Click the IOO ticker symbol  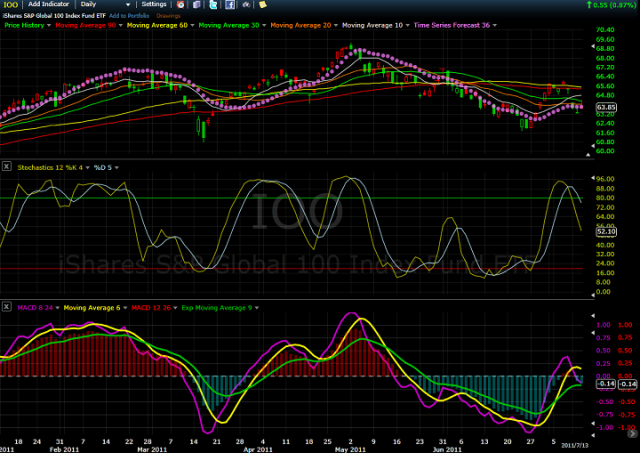pyautogui.click(x=11, y=4)
